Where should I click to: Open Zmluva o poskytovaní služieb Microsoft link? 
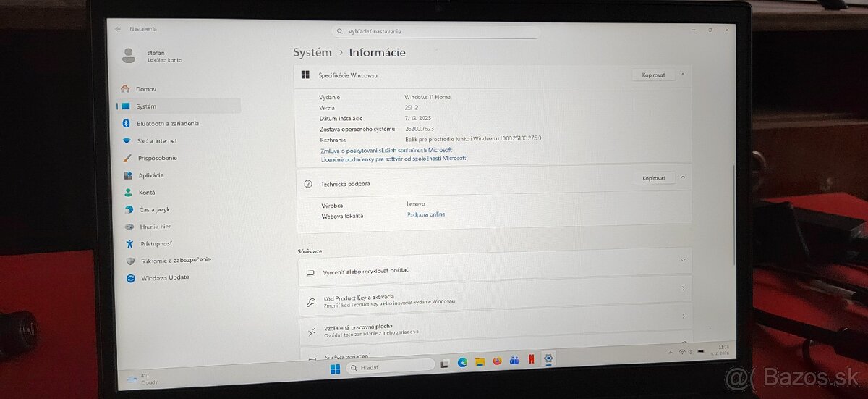386,150
